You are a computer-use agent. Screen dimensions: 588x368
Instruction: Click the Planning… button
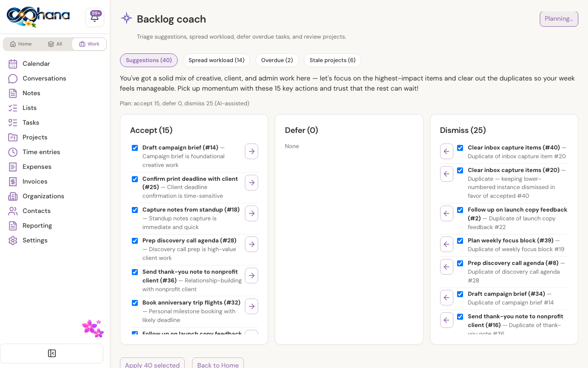[x=559, y=19]
